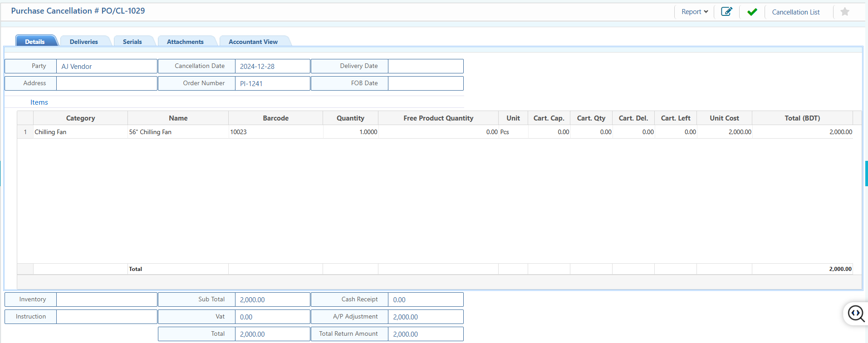
Task: Switch to the Attachments tab
Action: point(185,41)
